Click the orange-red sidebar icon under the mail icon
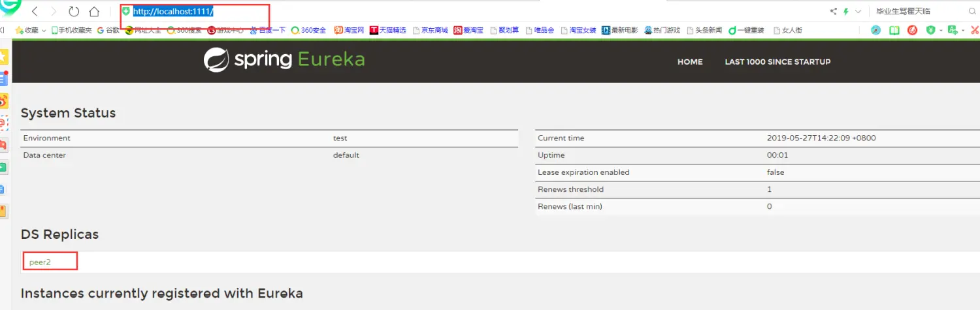The width and height of the screenshot is (980, 310). (3, 145)
